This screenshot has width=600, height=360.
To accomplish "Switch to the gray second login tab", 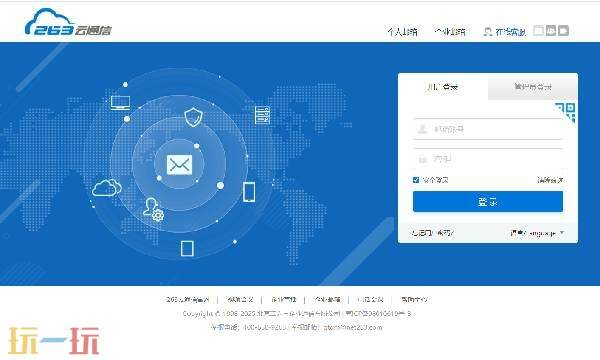I will [x=533, y=87].
